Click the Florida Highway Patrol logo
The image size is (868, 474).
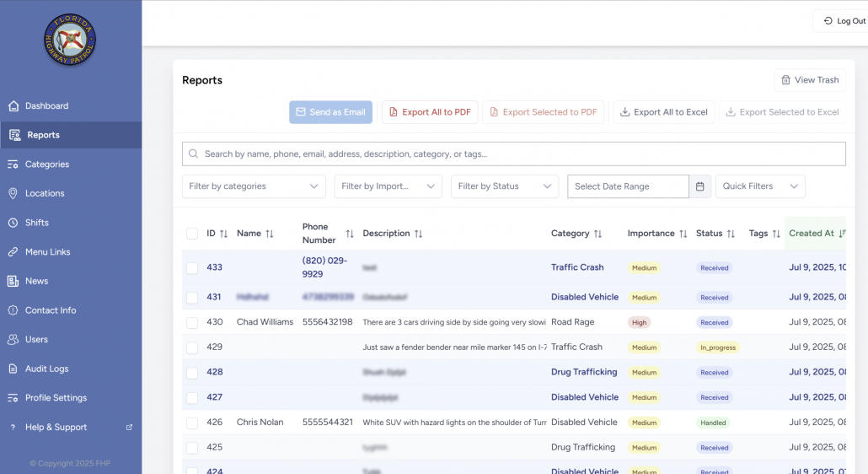70,40
